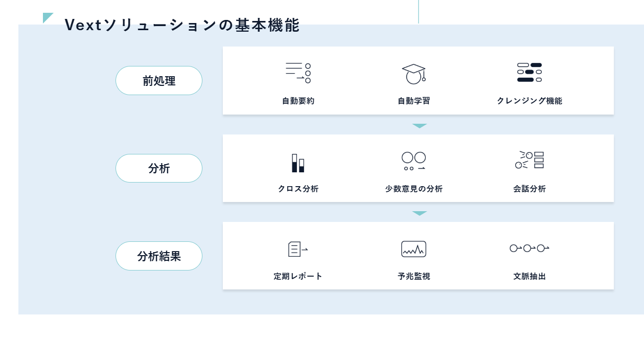The image size is (644, 338).
Task: Click the 自動要約 list-summary icon
Action: tap(298, 73)
